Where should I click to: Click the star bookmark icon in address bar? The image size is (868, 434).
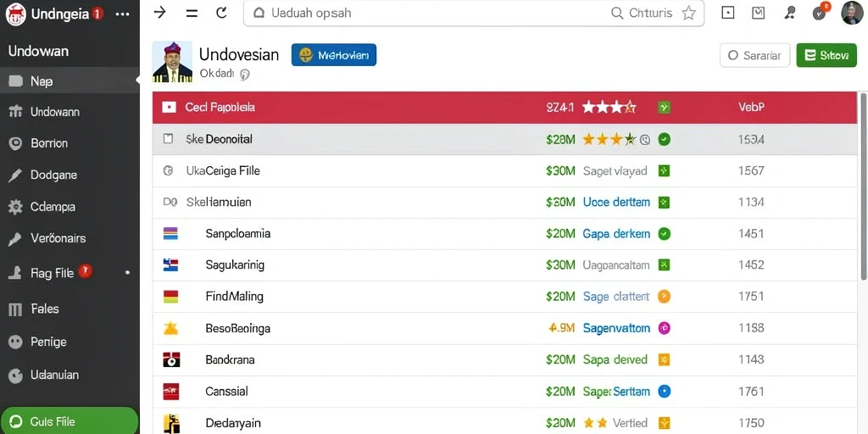click(x=688, y=14)
